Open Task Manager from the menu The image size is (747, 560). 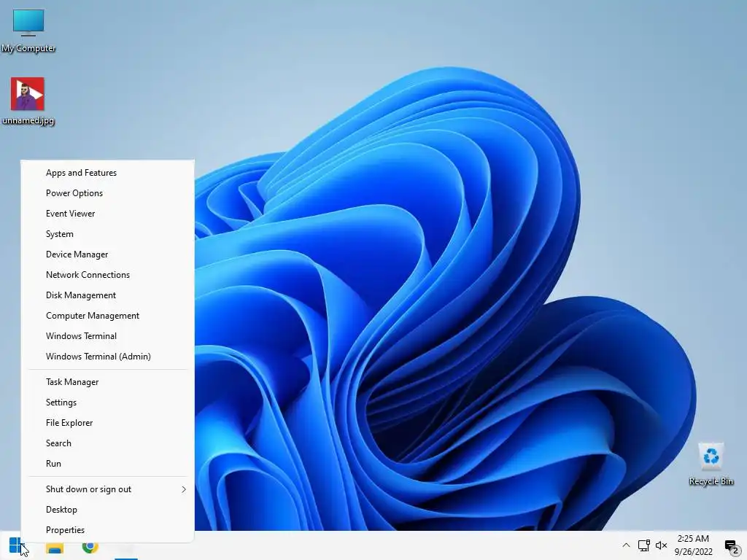pos(108,382)
